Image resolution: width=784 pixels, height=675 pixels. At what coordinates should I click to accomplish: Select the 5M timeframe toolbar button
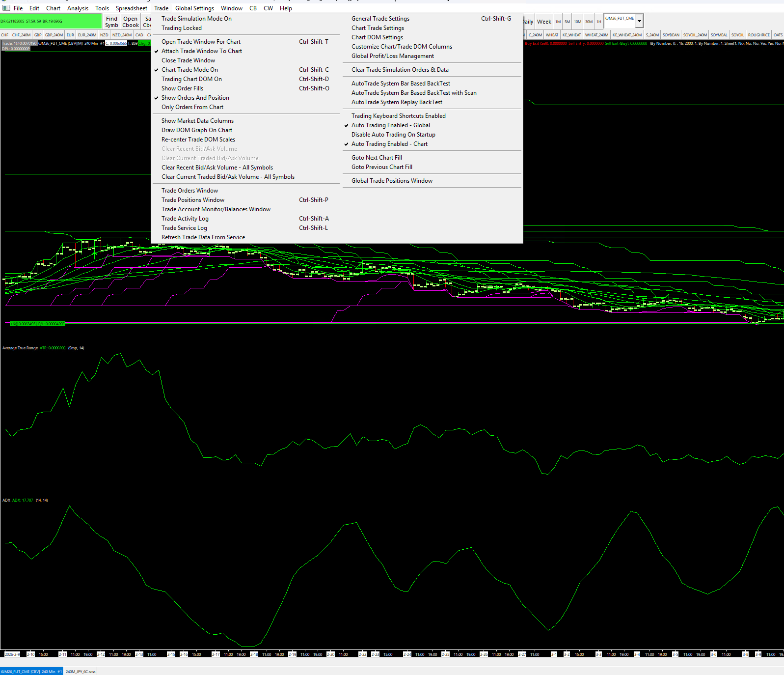(567, 22)
